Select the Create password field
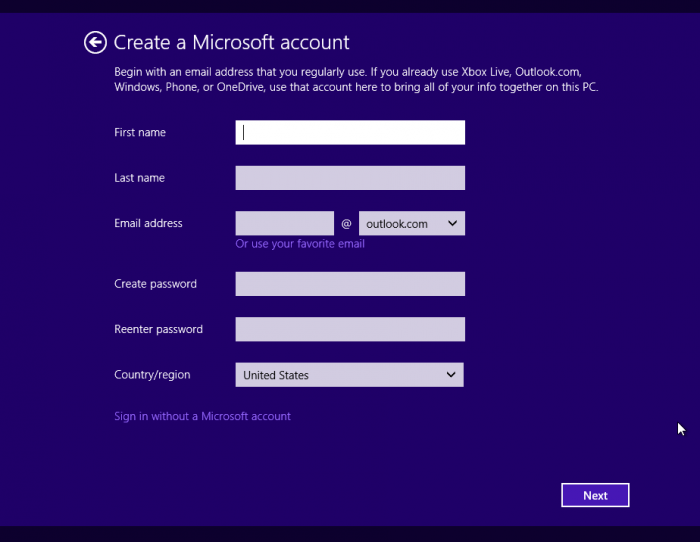Image resolution: width=700 pixels, height=542 pixels. [x=350, y=284]
